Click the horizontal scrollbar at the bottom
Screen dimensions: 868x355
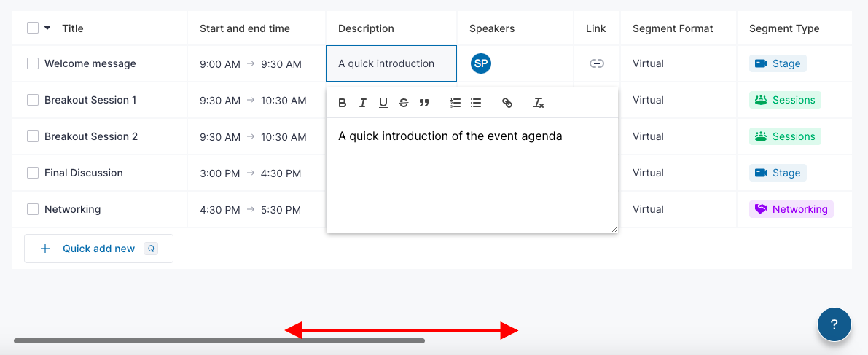[219, 340]
